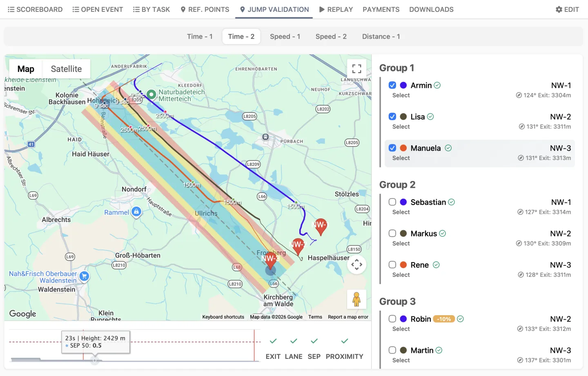Click the Nah&Frisch Oberbauer shop marker
Image resolution: width=588 pixels, height=376 pixels.
tap(84, 276)
